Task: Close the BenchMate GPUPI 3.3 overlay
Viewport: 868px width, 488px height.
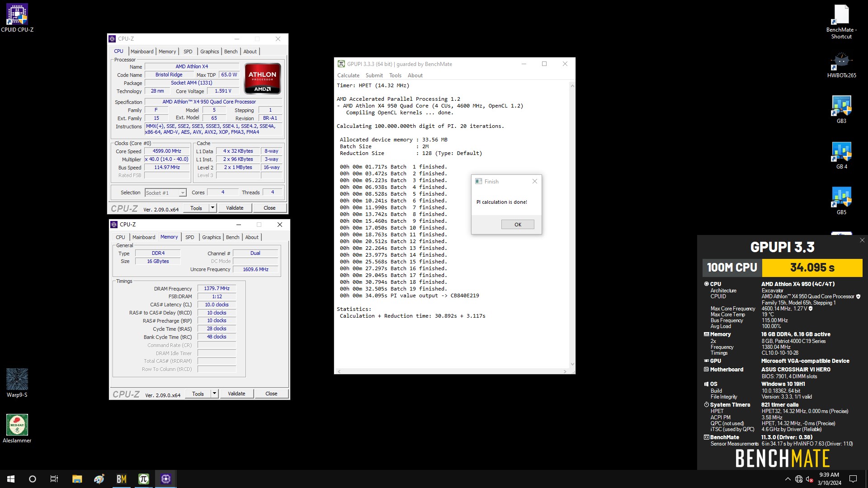Action: (x=862, y=240)
